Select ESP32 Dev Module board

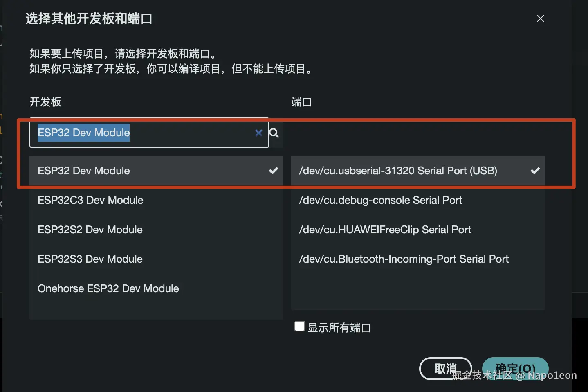pos(84,171)
